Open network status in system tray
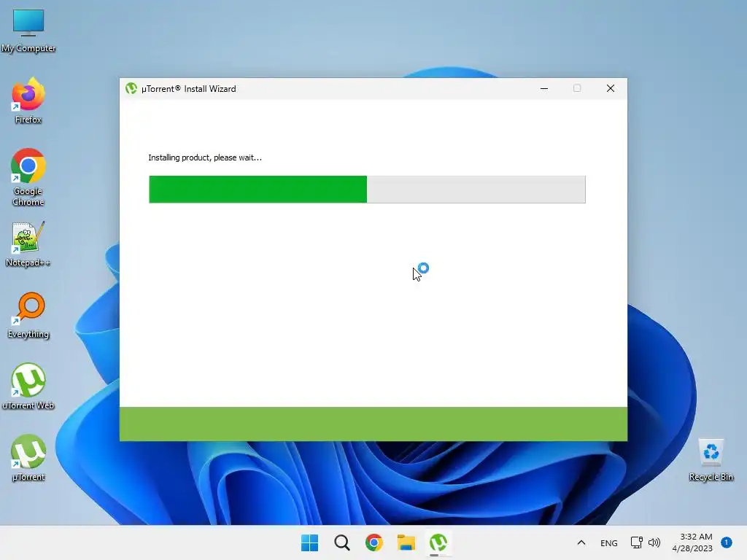The image size is (747, 560). click(x=636, y=542)
